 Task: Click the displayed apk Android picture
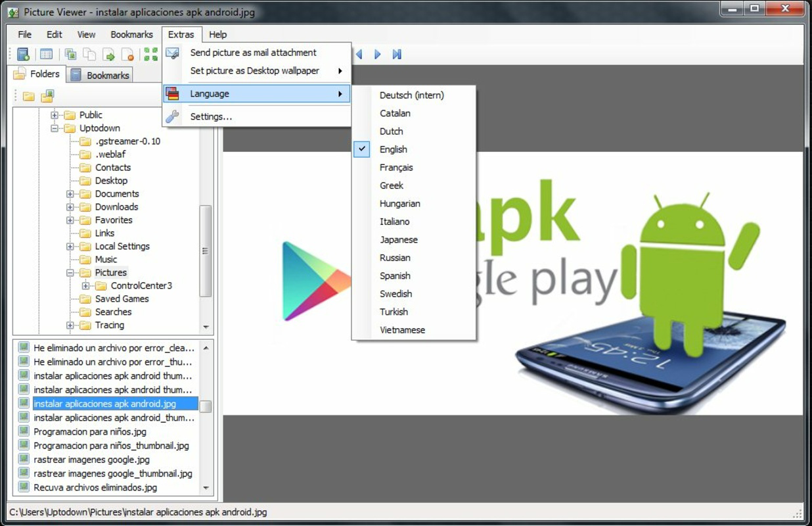pyautogui.click(x=513, y=283)
